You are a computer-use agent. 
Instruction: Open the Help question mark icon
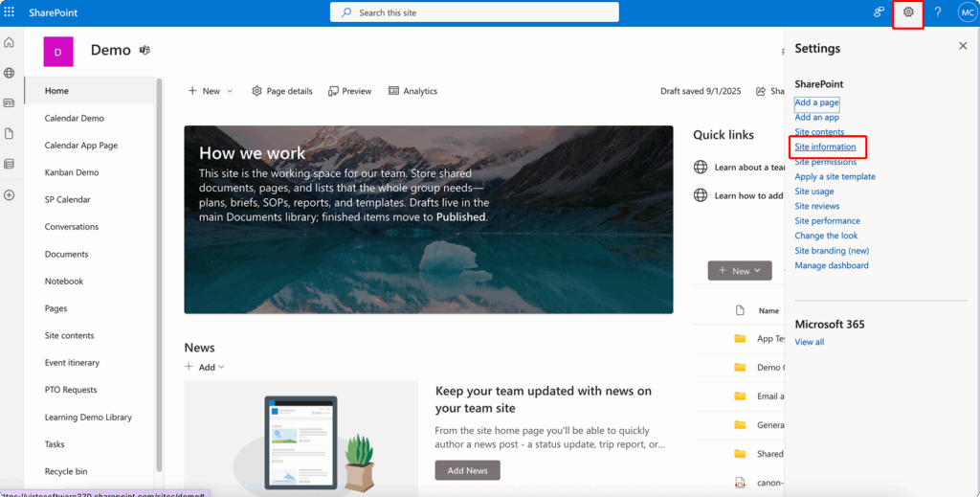[x=938, y=12]
